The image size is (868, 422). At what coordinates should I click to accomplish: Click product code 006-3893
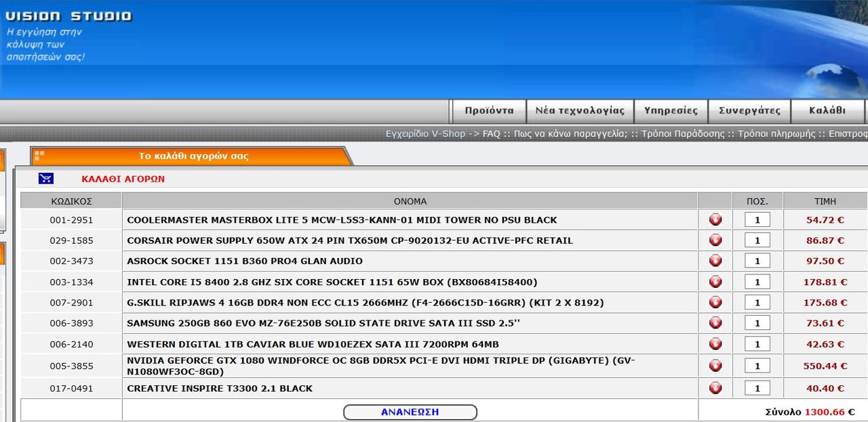(x=71, y=323)
